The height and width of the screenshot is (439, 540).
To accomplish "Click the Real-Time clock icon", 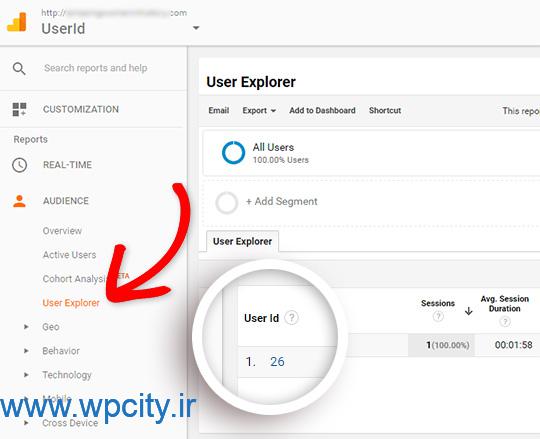I will coord(20,165).
